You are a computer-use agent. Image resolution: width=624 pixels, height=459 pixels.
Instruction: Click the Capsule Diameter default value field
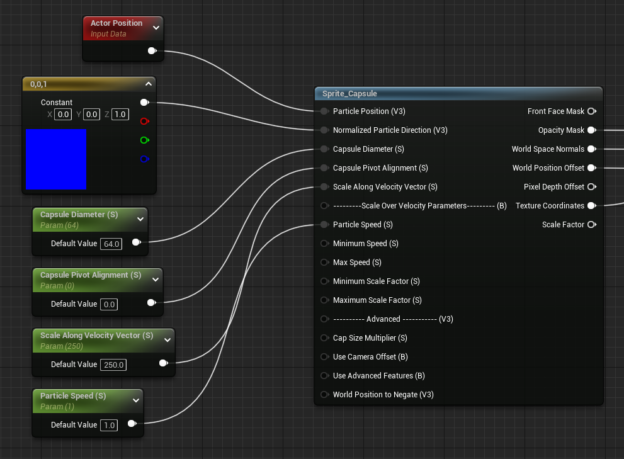pos(110,243)
